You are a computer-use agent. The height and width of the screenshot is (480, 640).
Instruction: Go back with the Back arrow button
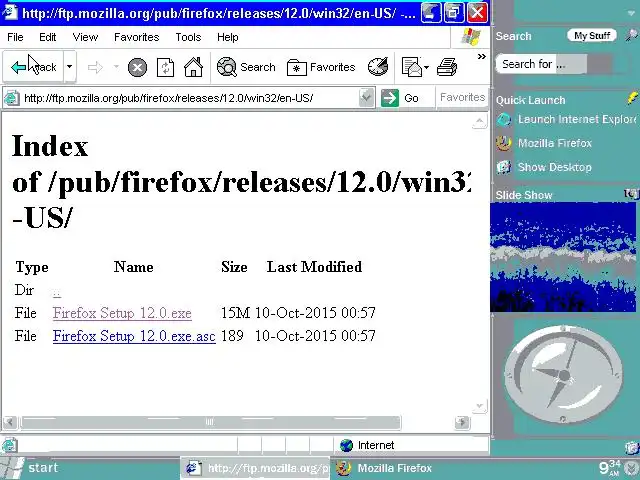pos(33,67)
